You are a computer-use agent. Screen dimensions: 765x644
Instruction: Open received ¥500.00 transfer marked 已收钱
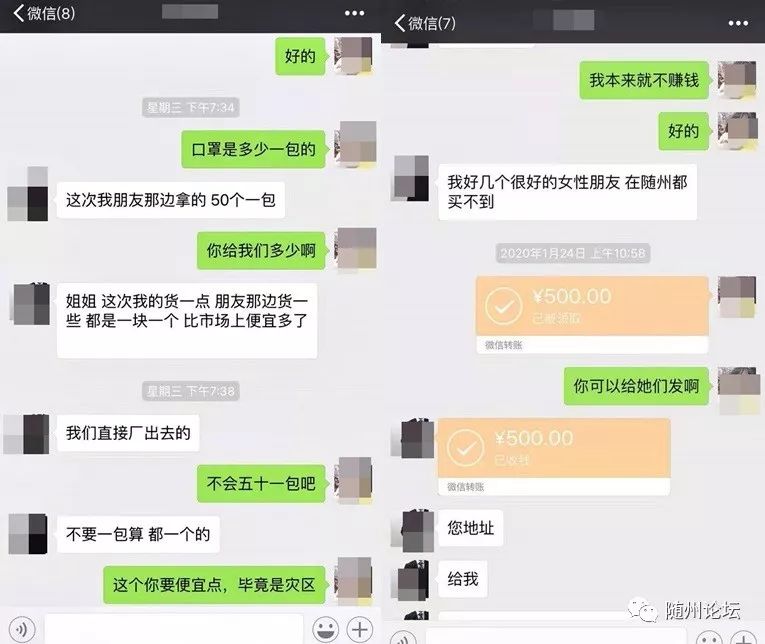[554, 456]
